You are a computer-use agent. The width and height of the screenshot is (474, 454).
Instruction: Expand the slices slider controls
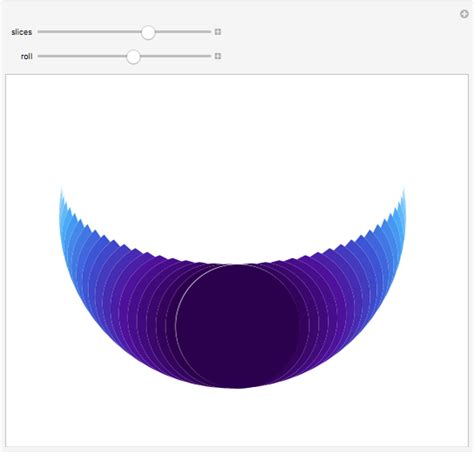coord(218,32)
